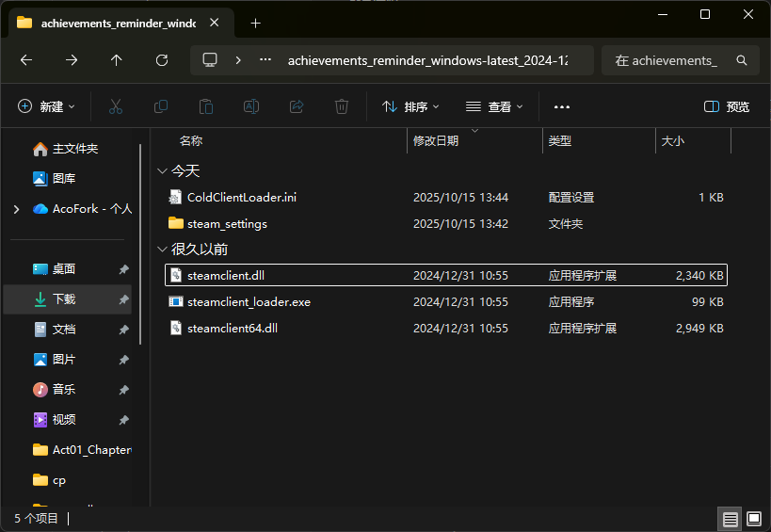The height and width of the screenshot is (532, 771).
Task: Open the 新建 dropdown menu
Action: click(x=47, y=106)
